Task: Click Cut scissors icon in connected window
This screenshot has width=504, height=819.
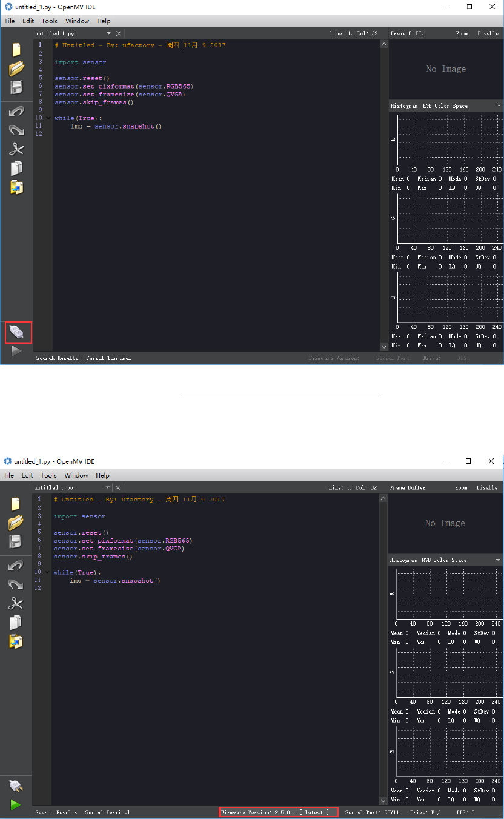Action: point(15,604)
